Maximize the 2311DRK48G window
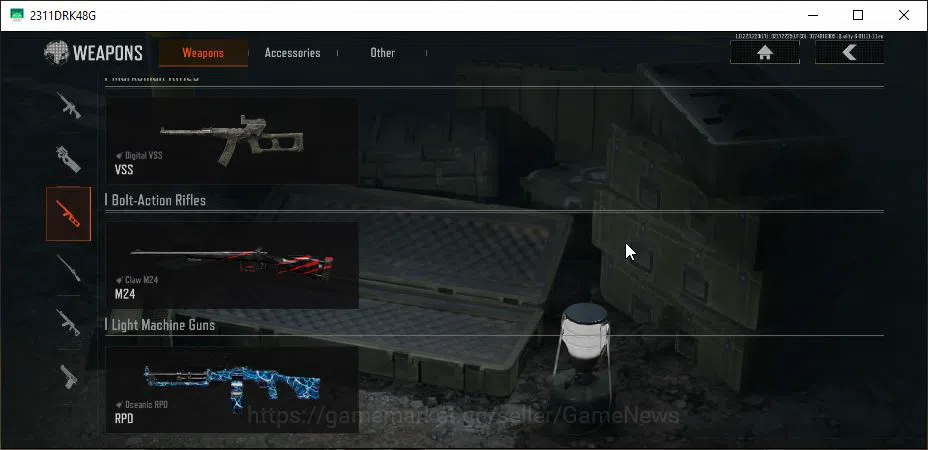 point(858,15)
